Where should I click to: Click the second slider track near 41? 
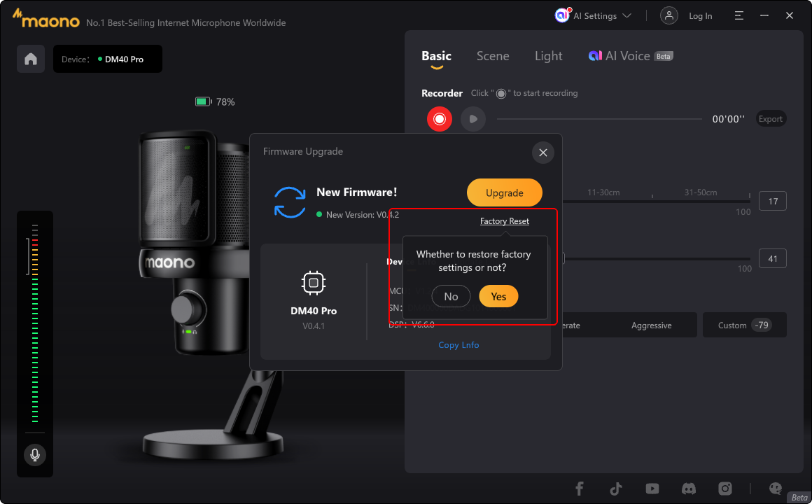coord(657,258)
